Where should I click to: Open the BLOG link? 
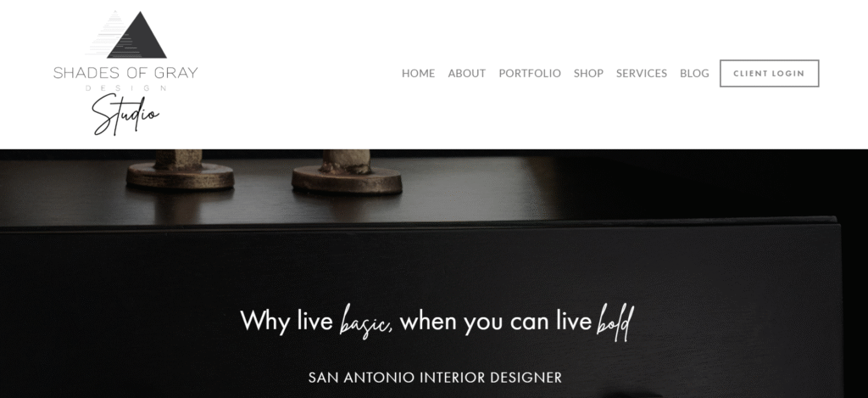coord(694,73)
